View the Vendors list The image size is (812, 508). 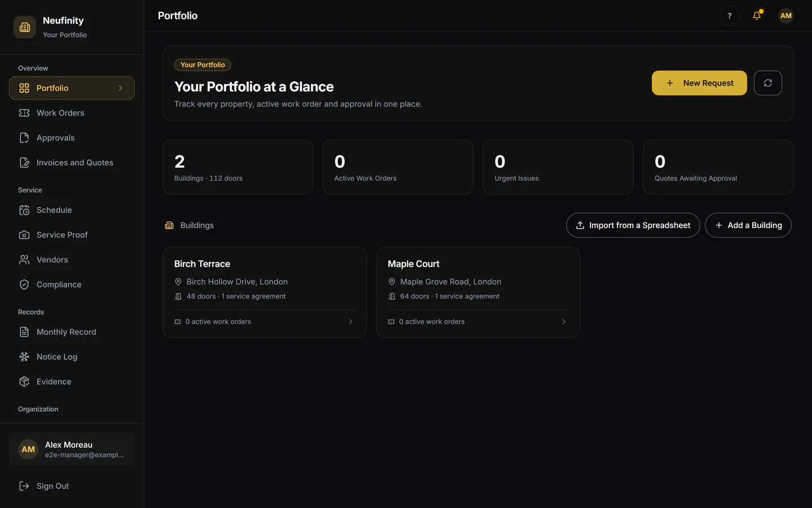tap(72, 260)
